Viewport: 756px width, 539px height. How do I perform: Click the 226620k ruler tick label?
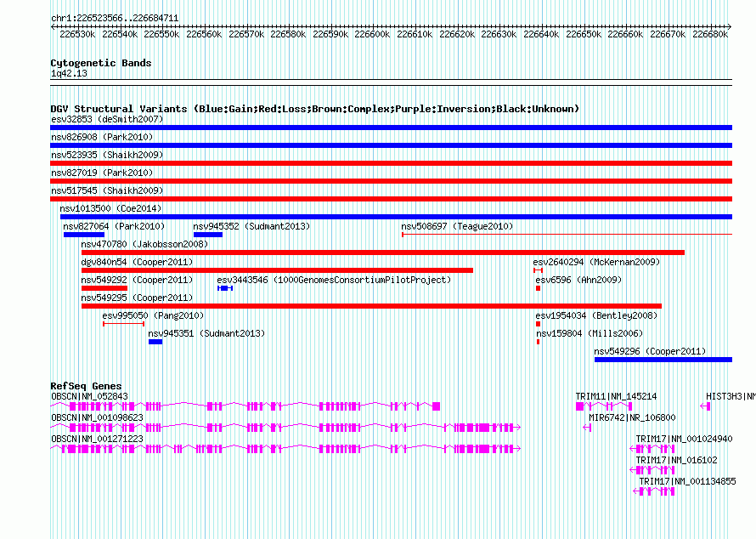pos(457,34)
